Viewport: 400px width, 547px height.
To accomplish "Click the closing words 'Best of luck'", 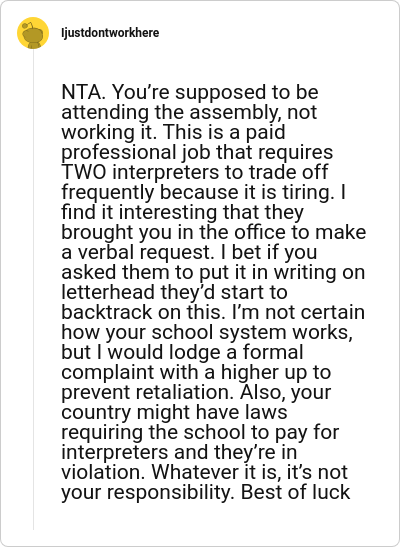I will pyautogui.click(x=296, y=493).
